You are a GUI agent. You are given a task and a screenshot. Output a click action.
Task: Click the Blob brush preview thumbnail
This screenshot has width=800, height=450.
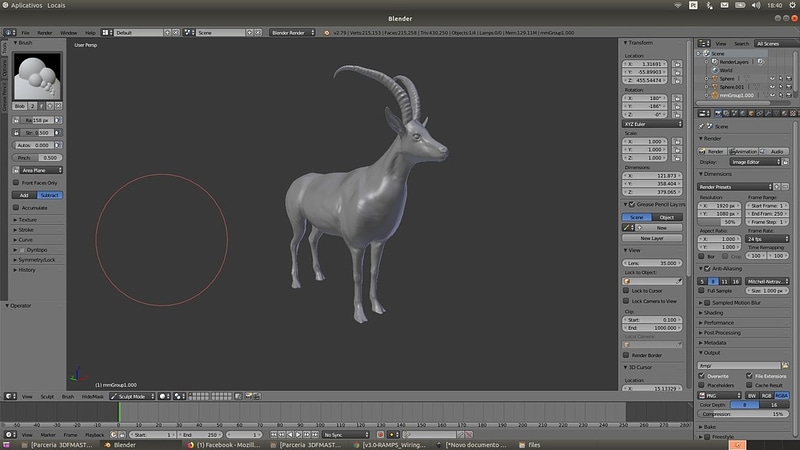[37, 77]
